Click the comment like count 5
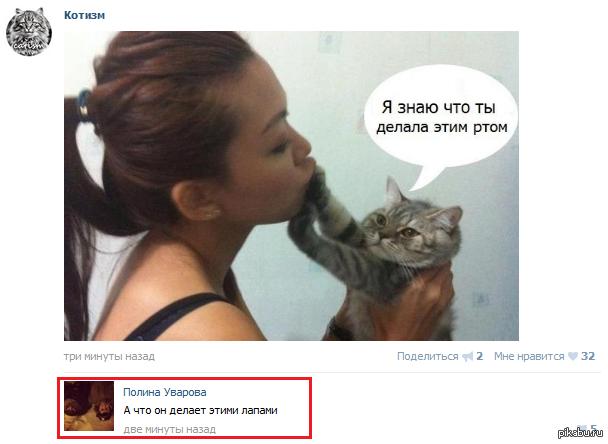 coord(593,428)
